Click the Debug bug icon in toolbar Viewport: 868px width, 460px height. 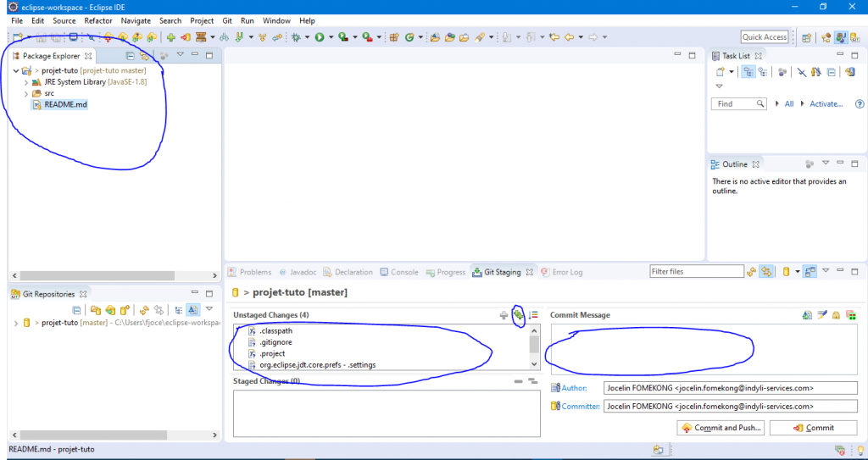(296, 37)
